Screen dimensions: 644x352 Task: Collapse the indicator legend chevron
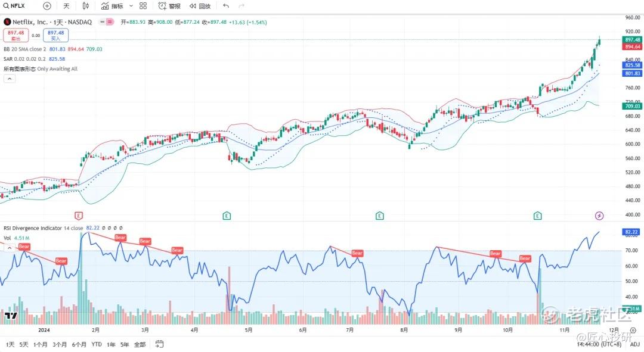pyautogui.click(x=10, y=79)
